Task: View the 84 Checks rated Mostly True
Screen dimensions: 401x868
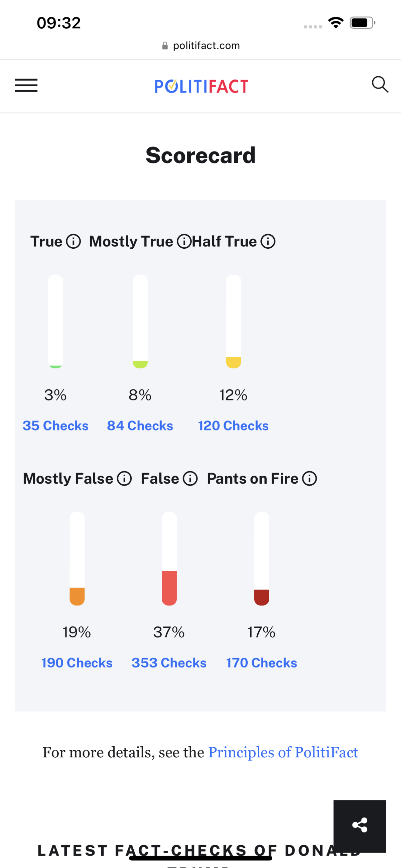Action: [x=140, y=426]
